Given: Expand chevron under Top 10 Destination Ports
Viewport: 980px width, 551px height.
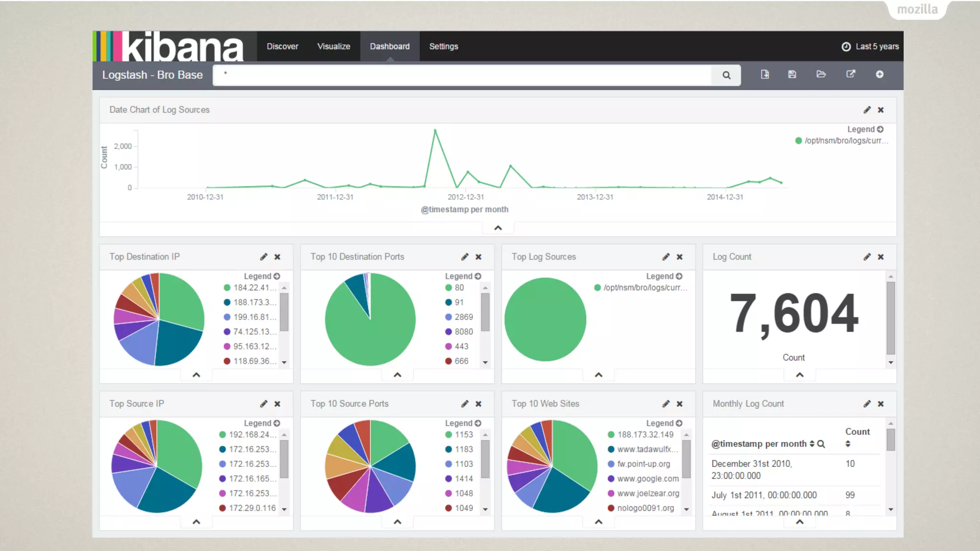Looking at the screenshot, I should click(397, 375).
